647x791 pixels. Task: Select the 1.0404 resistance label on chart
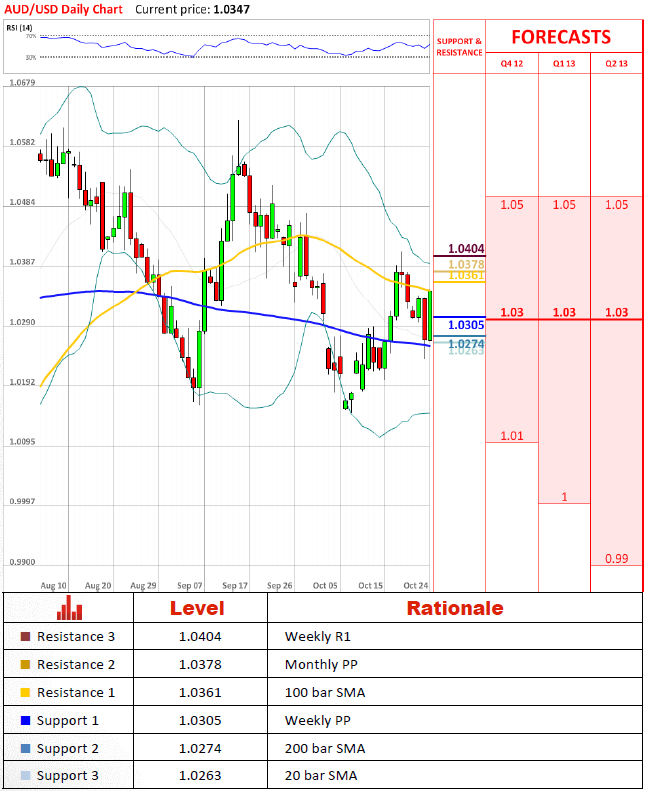[x=466, y=248]
